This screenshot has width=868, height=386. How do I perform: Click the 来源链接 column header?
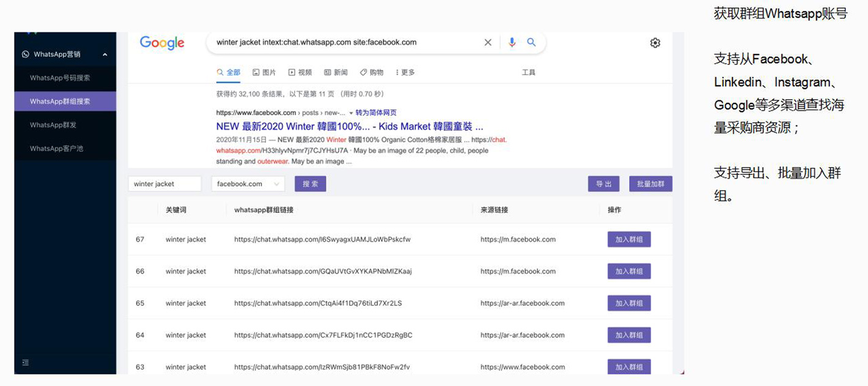coord(494,210)
